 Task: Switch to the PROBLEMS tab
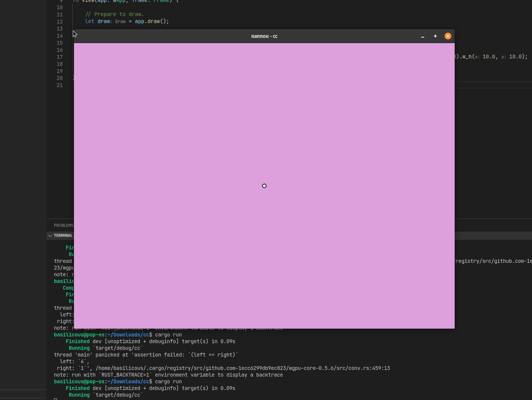(64, 225)
